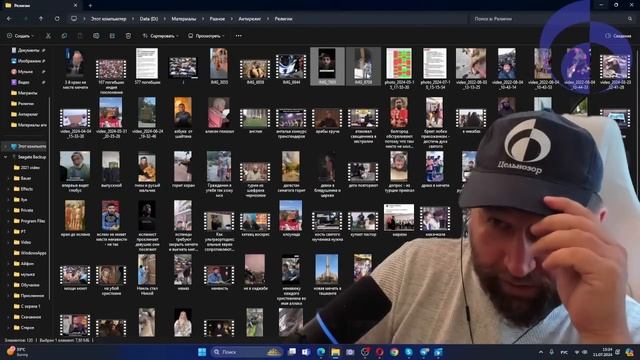This screenshot has width=640, height=360.
Task: Click the Cut scissors icon
Action: point(48,36)
